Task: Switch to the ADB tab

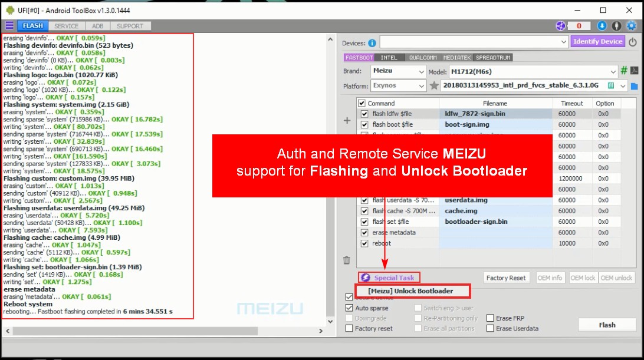Action: click(x=98, y=26)
